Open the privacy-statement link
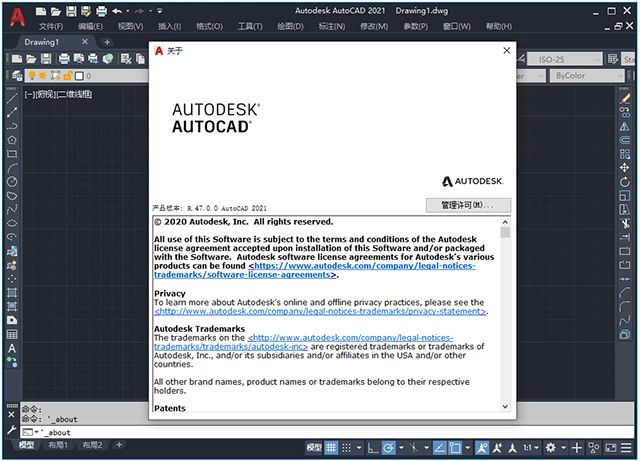The image size is (640, 461). coord(320,312)
